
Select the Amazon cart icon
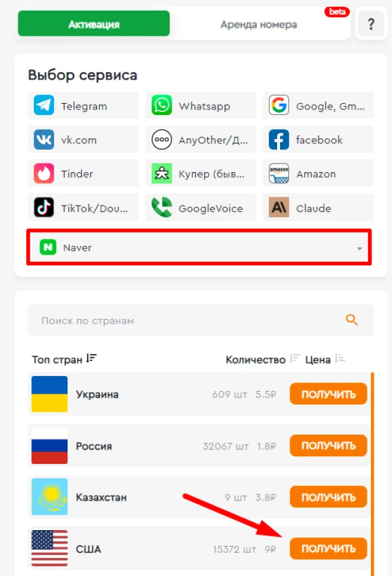coord(279,174)
